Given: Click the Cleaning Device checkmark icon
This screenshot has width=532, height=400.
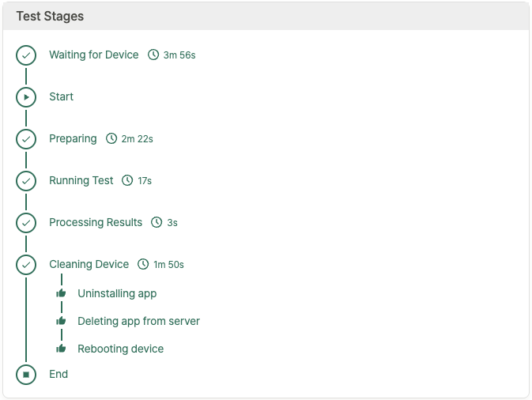Looking at the screenshot, I should tap(26, 265).
